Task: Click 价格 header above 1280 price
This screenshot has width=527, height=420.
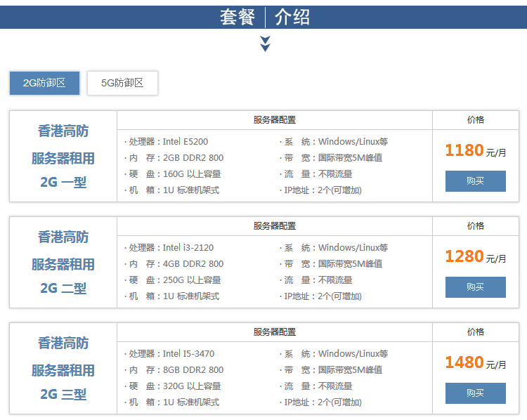Action: 476,226
